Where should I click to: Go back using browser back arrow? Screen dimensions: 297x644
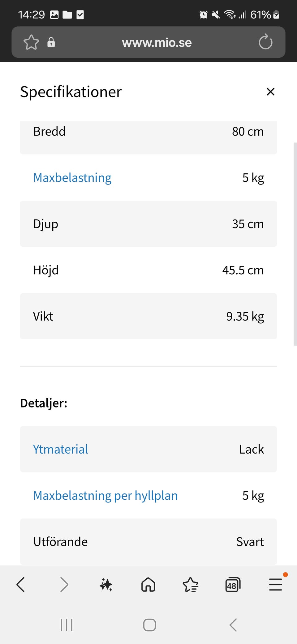point(21,585)
